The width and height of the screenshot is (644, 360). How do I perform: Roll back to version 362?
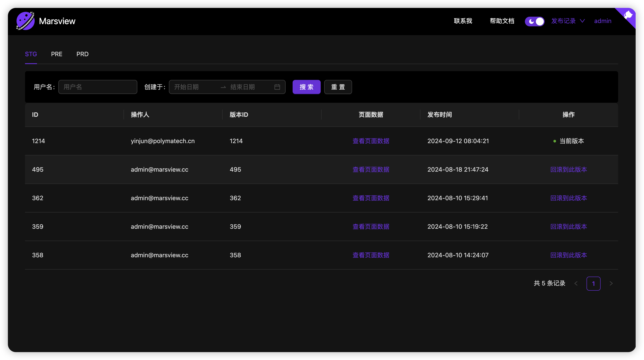click(568, 198)
